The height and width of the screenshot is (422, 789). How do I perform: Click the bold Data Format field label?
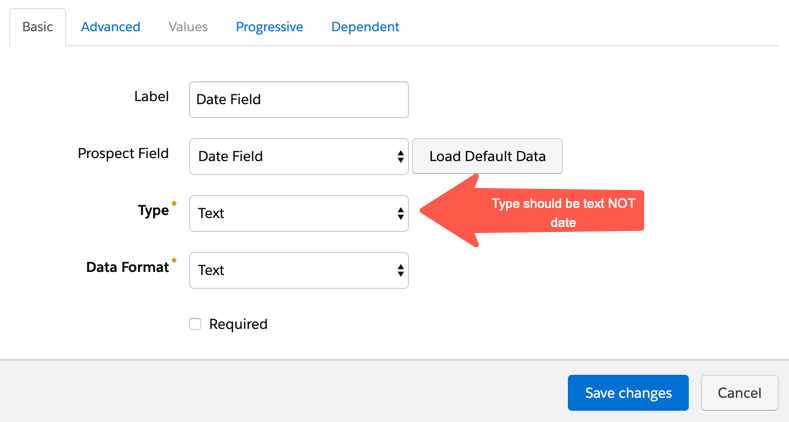tap(127, 268)
